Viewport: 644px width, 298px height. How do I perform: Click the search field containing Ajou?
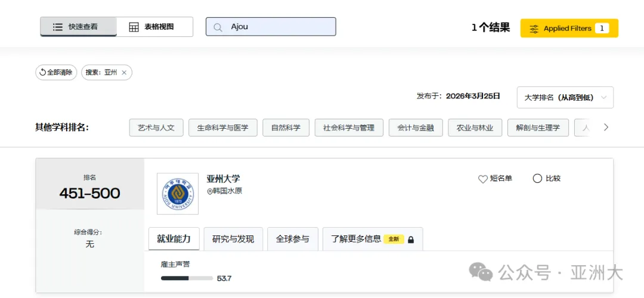pyautogui.click(x=271, y=27)
